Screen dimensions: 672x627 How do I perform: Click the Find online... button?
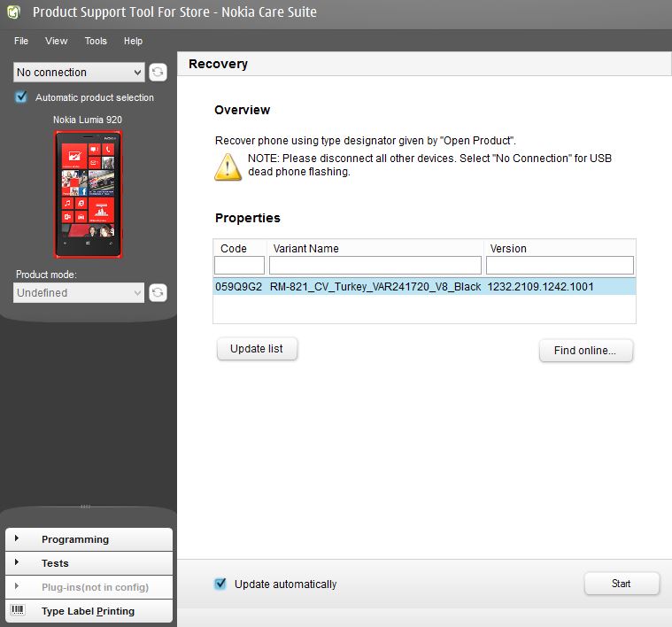coord(585,351)
